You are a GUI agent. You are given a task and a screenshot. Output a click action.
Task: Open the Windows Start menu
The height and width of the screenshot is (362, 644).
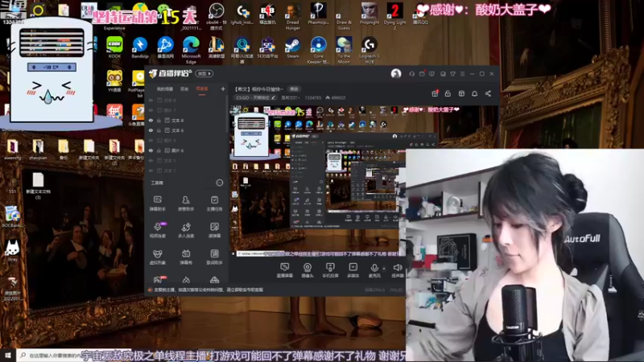click(x=8, y=355)
